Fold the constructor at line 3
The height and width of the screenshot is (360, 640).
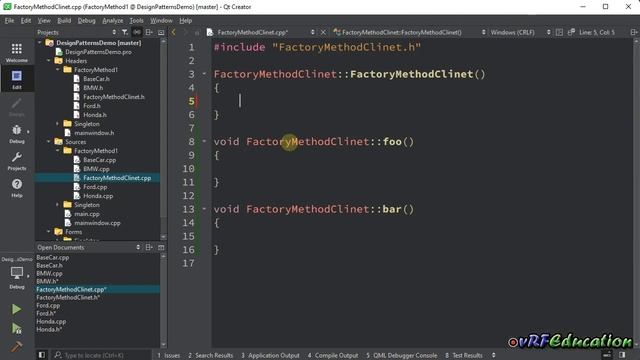point(204,74)
